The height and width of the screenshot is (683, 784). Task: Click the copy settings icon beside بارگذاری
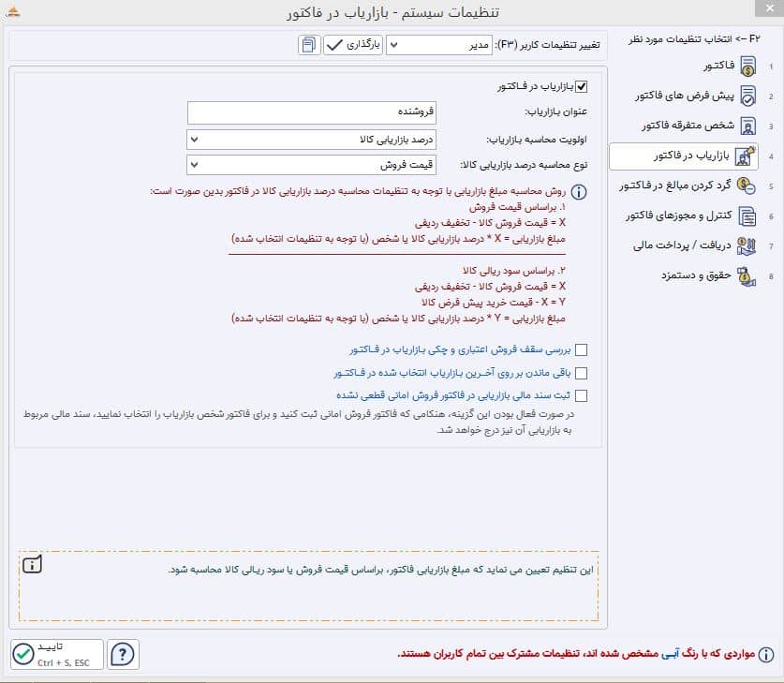[309, 45]
